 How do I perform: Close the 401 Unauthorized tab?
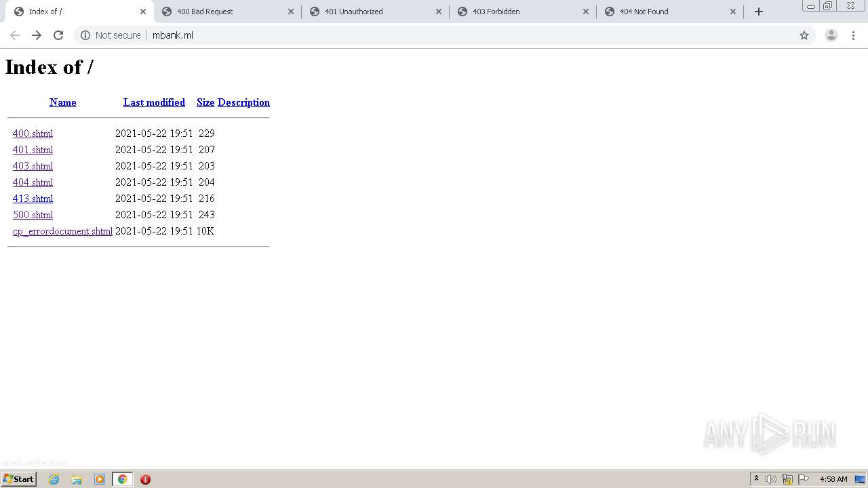click(439, 12)
